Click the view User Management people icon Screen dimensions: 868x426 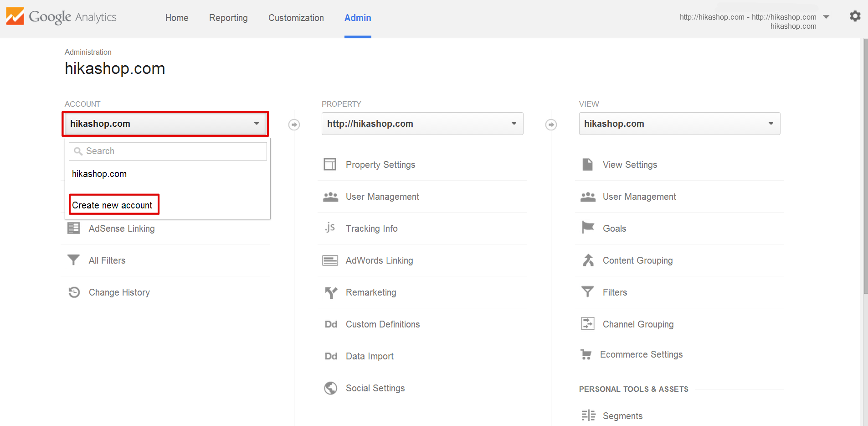[588, 197]
